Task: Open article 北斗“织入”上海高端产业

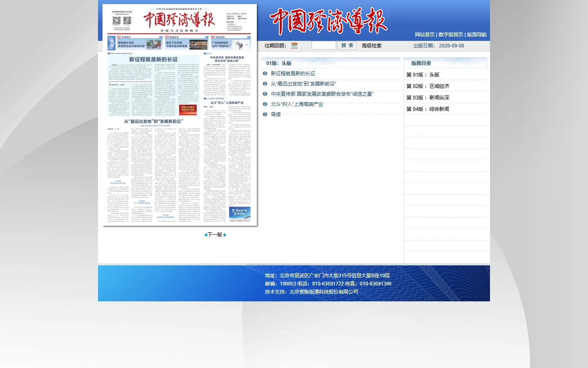Action: [x=297, y=104]
